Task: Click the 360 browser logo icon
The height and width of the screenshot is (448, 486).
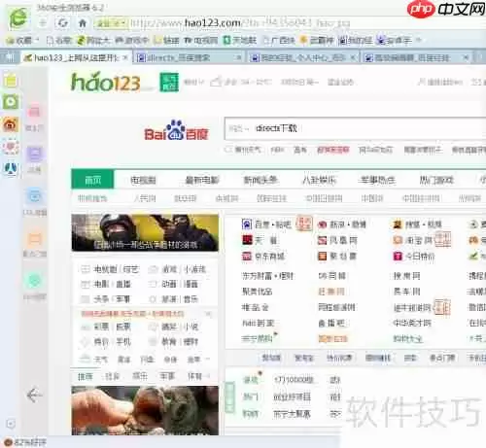Action: (18, 18)
